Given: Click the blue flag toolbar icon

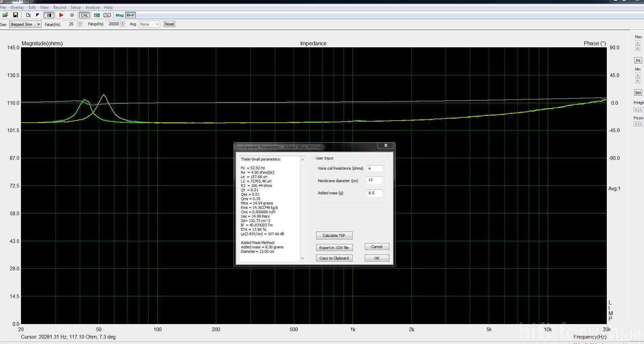Looking at the screenshot, I should tap(38, 15).
